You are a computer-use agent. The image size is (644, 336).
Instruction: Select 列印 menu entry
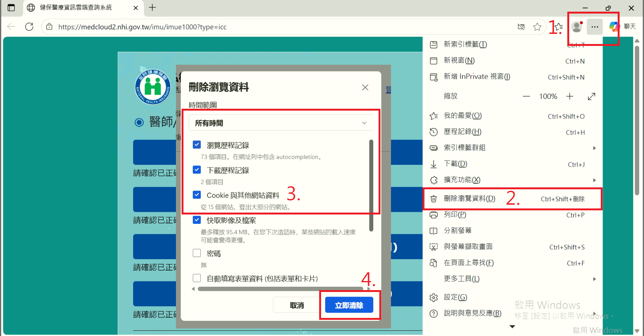(512, 214)
